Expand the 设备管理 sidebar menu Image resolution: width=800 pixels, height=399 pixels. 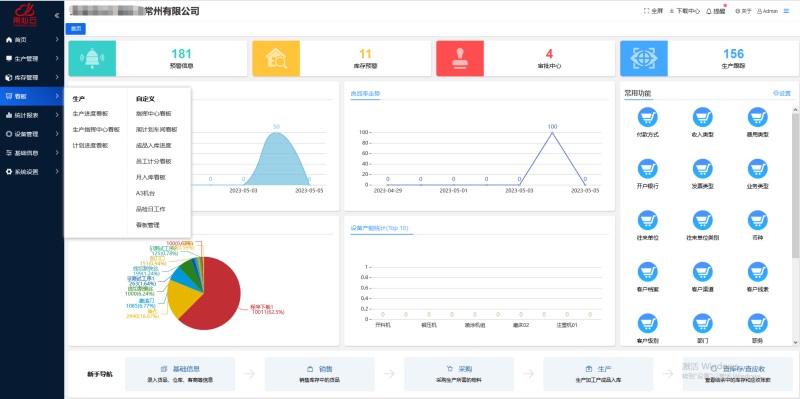pos(32,134)
